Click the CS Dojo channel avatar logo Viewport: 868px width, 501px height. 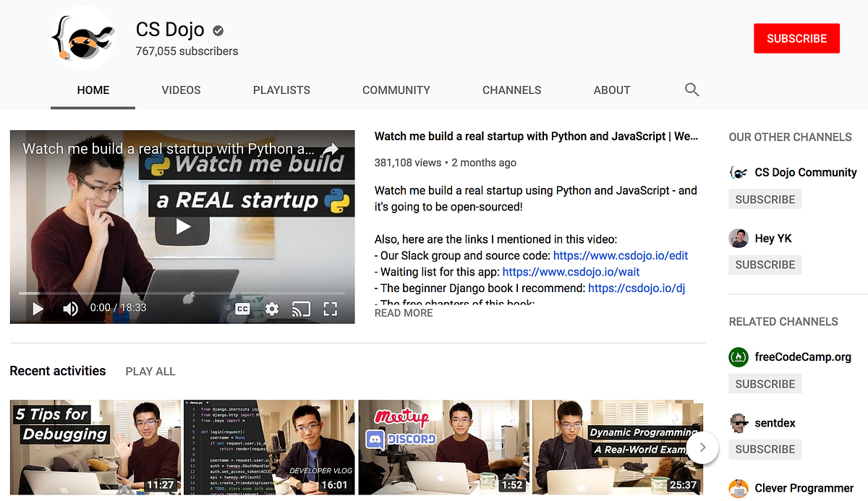coord(83,38)
